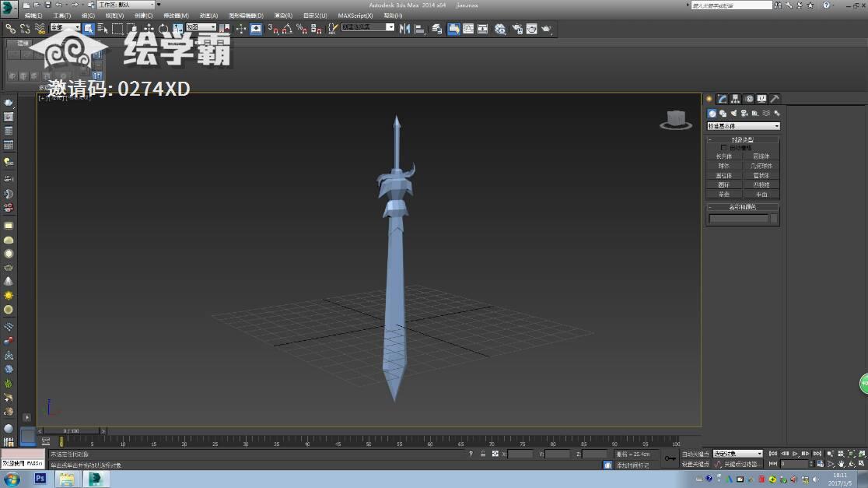Click the teapot Render icon in the toolbar
Image resolution: width=868 pixels, height=488 pixels.
546,29
